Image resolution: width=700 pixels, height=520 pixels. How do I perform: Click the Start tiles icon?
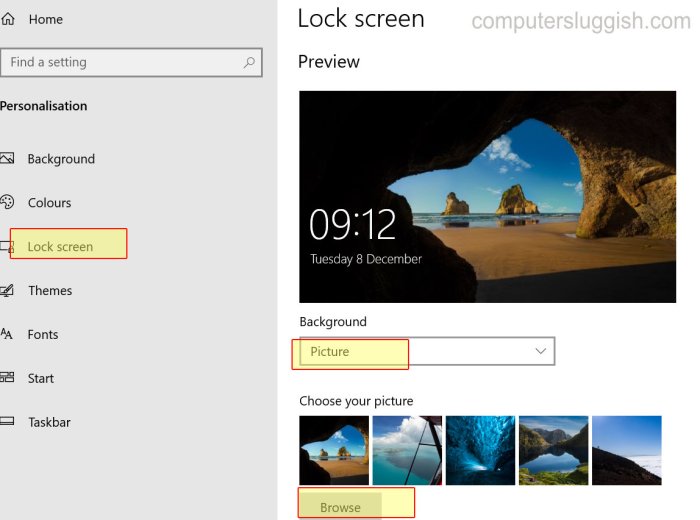[7, 378]
